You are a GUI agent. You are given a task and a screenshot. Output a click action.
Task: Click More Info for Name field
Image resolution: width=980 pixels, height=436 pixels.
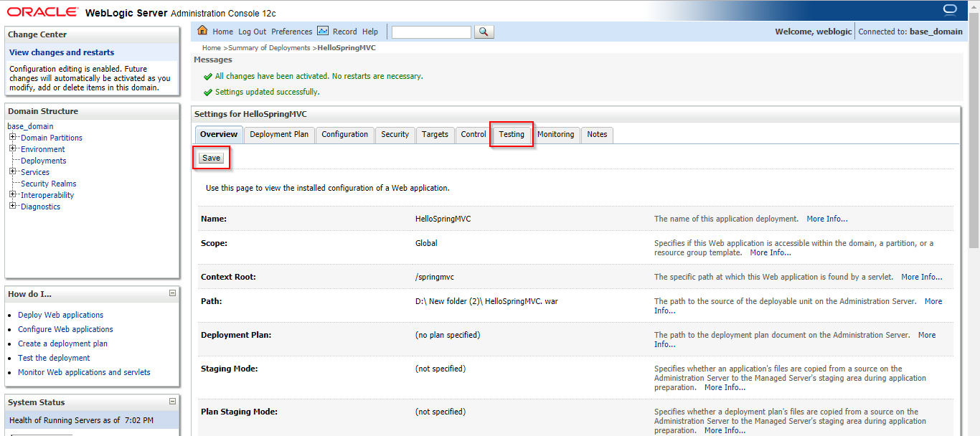[827, 219]
